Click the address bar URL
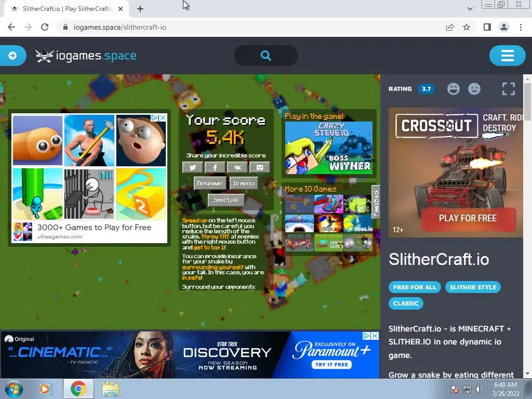The width and height of the screenshot is (532, 399). (x=120, y=27)
